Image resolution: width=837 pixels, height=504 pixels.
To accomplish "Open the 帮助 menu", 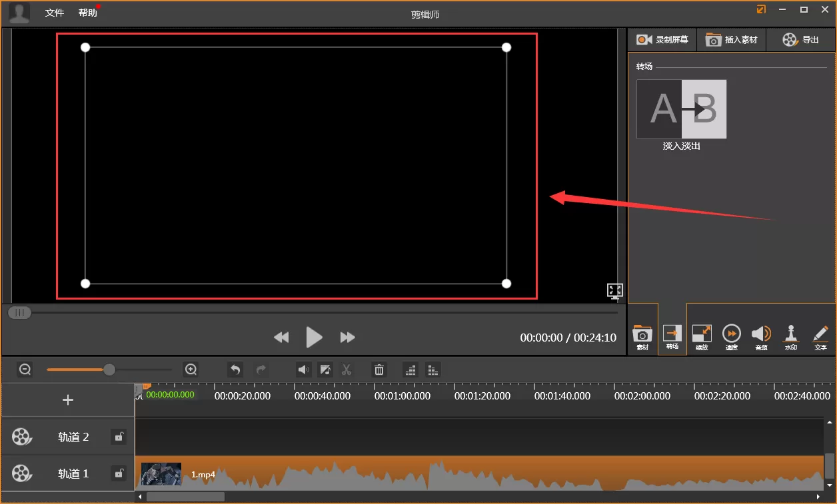I will [x=87, y=13].
